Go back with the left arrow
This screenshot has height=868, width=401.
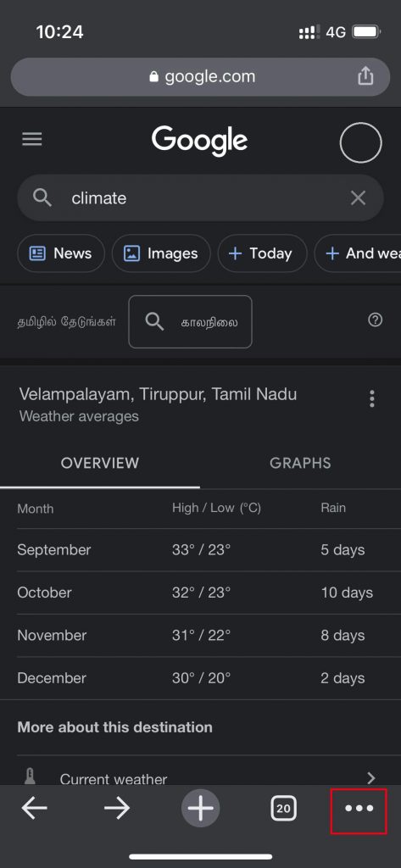35,808
